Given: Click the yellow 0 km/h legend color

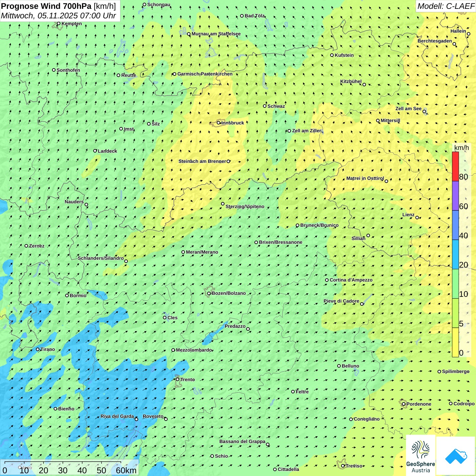Looking at the screenshot, I should [455, 342].
